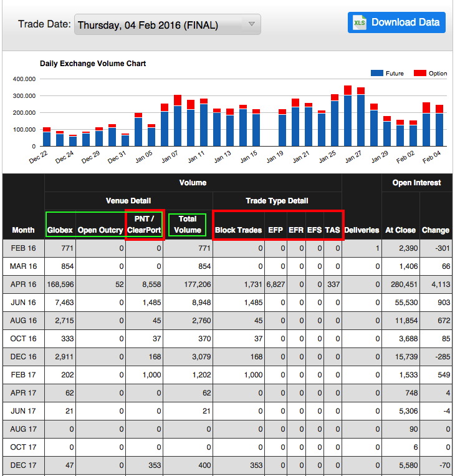Click the DEC 16 row label
Viewport: 455px width, 476px height.
23,357
